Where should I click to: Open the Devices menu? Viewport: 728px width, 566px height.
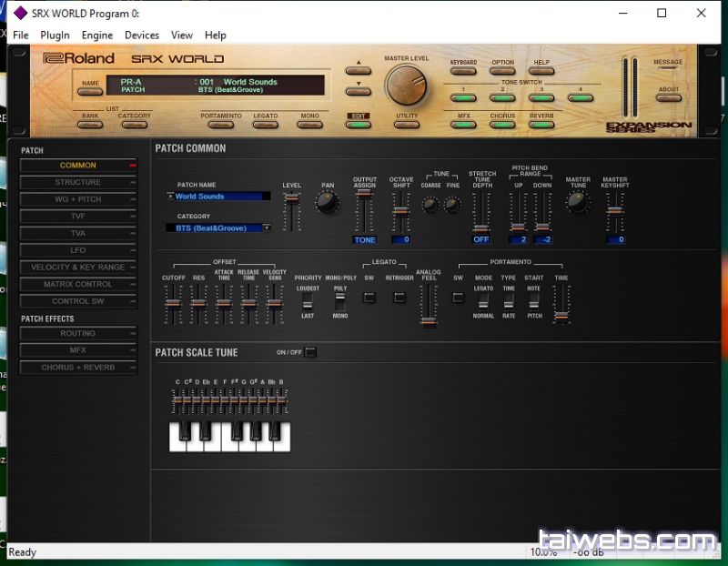coord(142,35)
